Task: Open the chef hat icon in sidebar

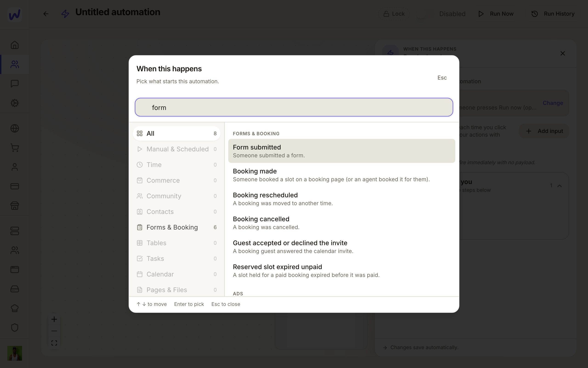Action: click(x=14, y=308)
